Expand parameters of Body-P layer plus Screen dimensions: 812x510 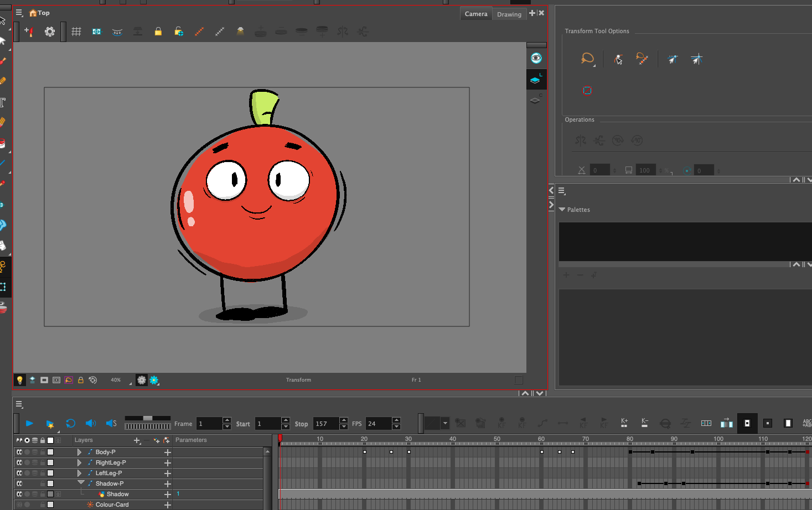click(x=168, y=452)
